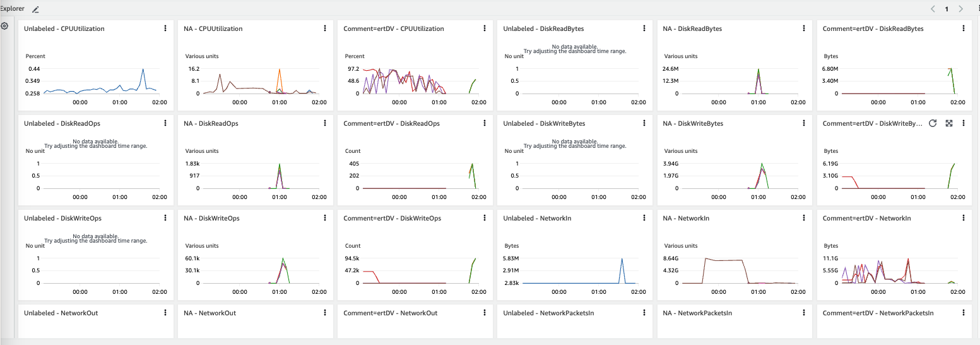Click the NA - DiskReadOps chart title

click(x=211, y=123)
